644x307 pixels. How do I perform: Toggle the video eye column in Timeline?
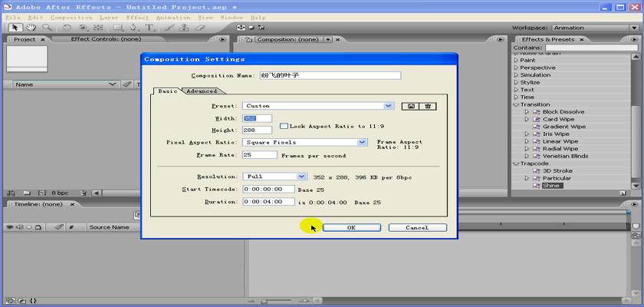10,227
